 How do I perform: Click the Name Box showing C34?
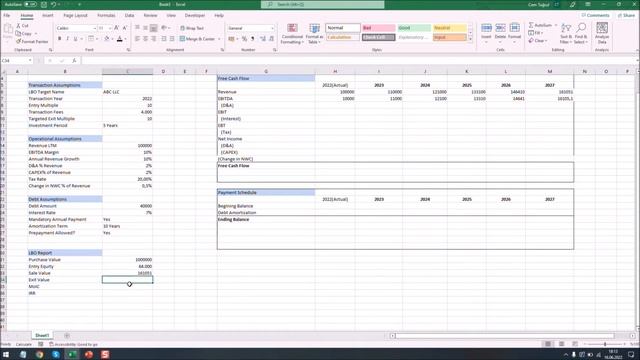pos(16,60)
